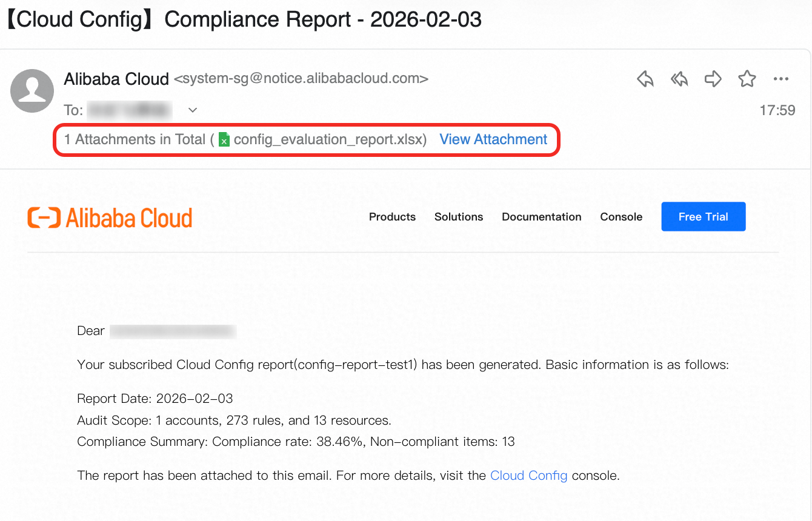Click the Compliance Summary line text
The height and width of the screenshot is (521, 812).
pos(296,442)
